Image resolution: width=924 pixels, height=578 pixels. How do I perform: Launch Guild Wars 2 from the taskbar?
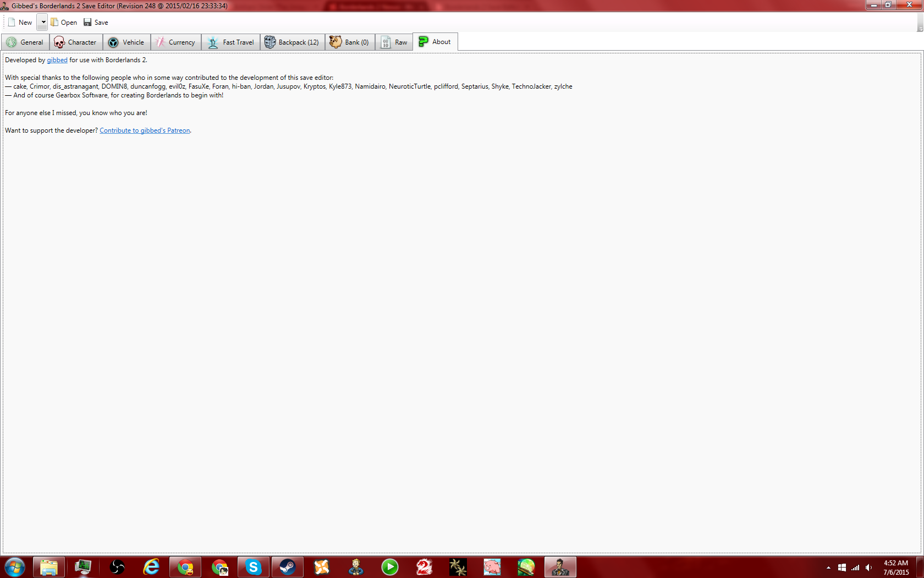[x=424, y=567]
